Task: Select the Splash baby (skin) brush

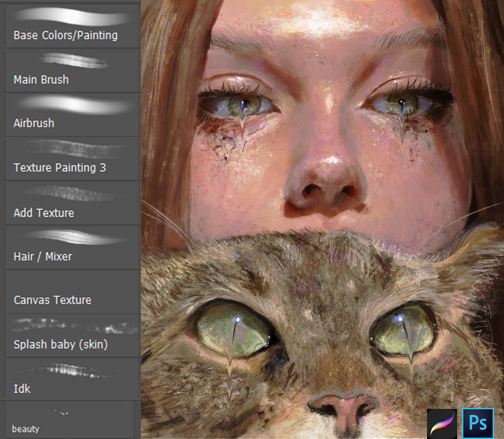Action: coord(72,336)
